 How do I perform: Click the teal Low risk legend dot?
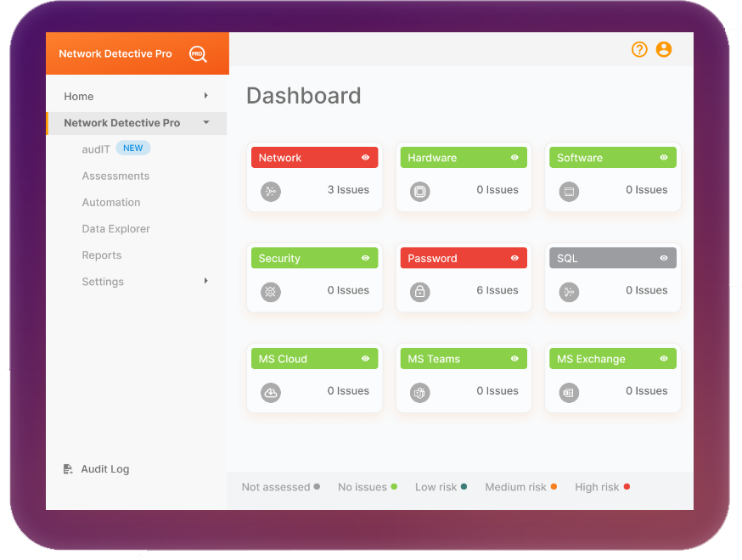(x=464, y=487)
